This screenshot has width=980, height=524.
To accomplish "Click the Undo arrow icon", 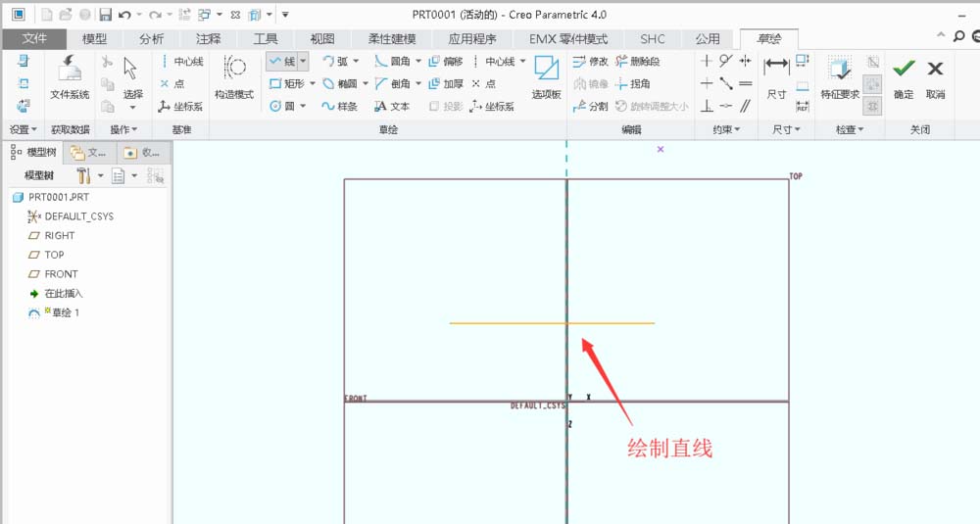I will click(124, 15).
